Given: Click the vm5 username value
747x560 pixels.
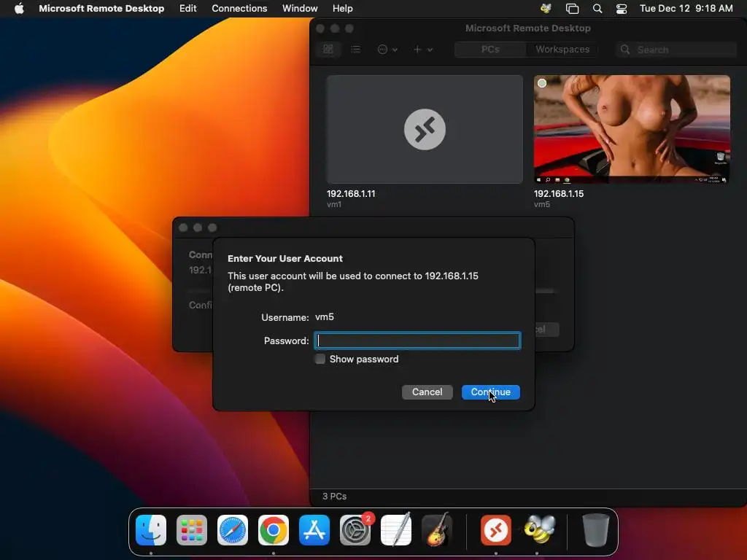Looking at the screenshot, I should click(325, 316).
